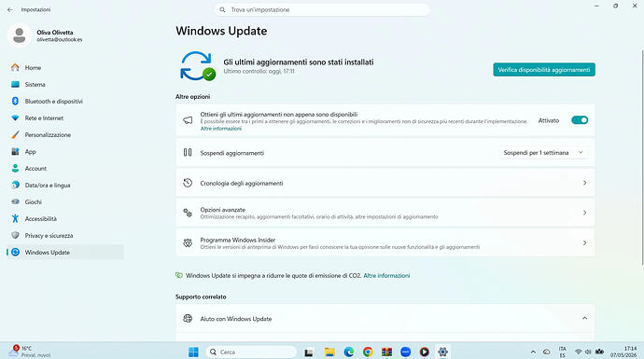Click the green leaf CO2 icon
The height and width of the screenshot is (359, 644).
click(179, 275)
